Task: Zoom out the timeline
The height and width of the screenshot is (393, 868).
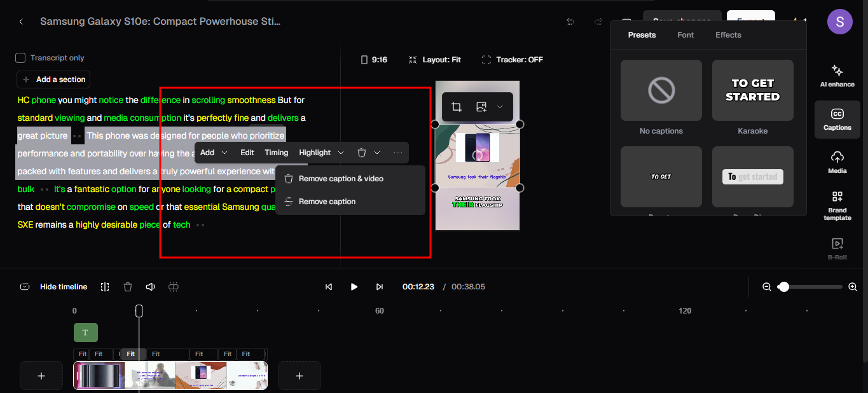Action: point(767,287)
